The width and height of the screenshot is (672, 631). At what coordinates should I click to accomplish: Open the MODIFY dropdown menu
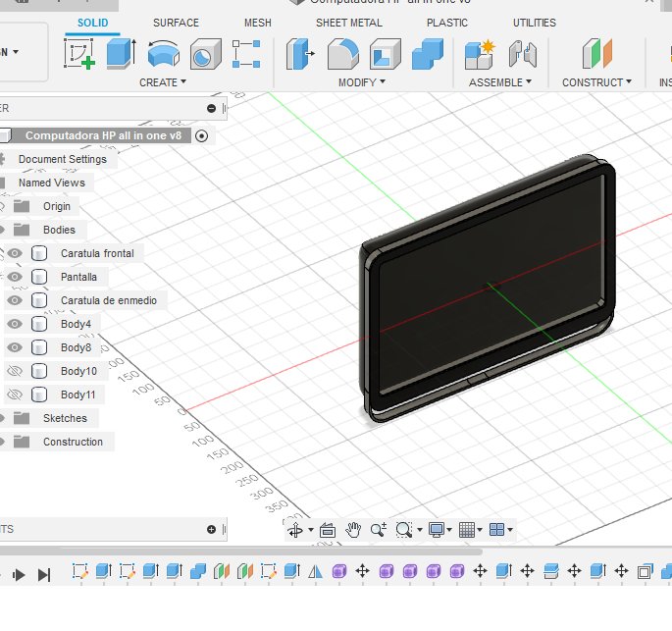[361, 82]
